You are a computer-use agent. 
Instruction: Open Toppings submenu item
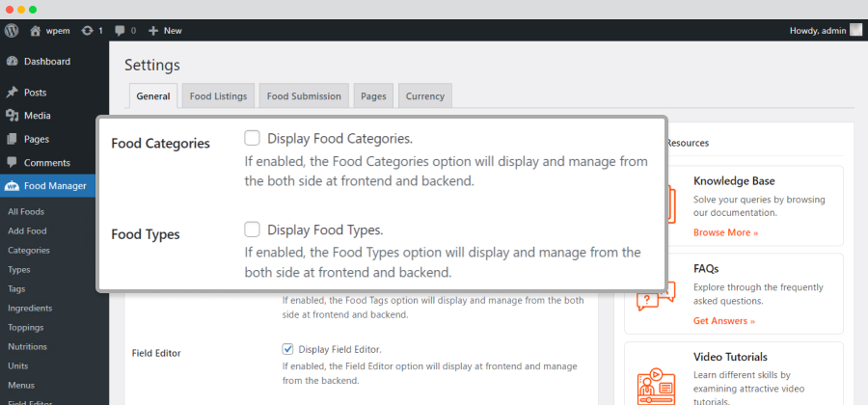click(x=25, y=328)
